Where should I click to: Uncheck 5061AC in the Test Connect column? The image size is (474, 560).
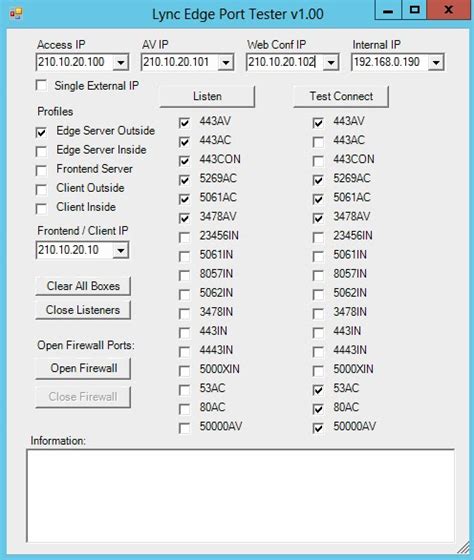318,199
